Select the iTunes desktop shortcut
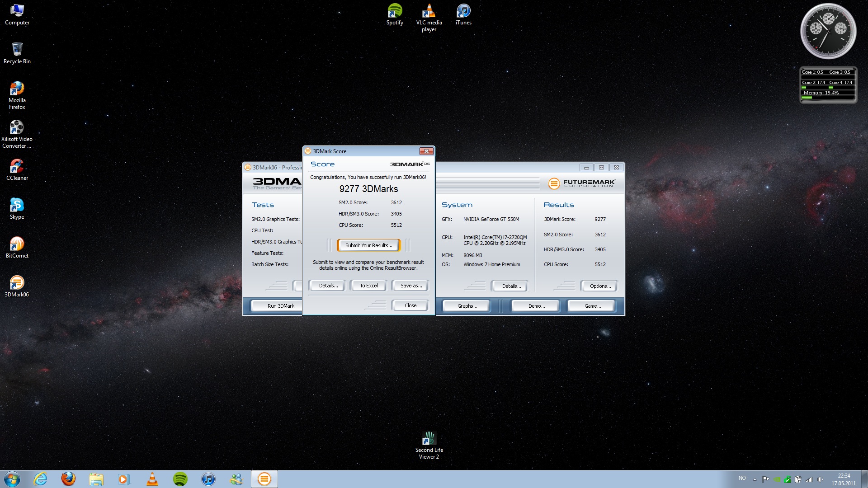The image size is (868, 488). tap(463, 14)
